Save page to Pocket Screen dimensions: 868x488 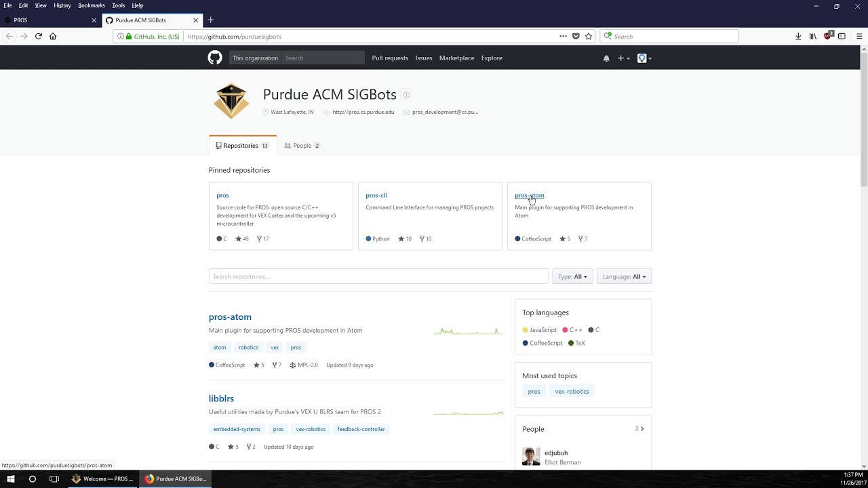click(x=576, y=37)
